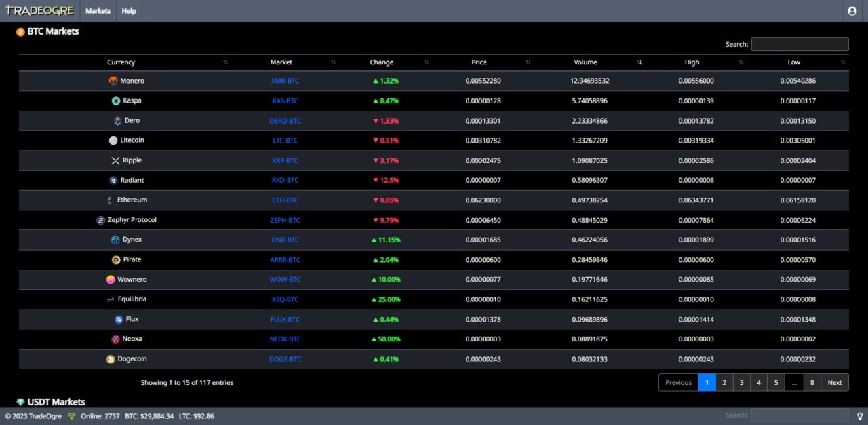Open the XRP-BTC market link

285,161
